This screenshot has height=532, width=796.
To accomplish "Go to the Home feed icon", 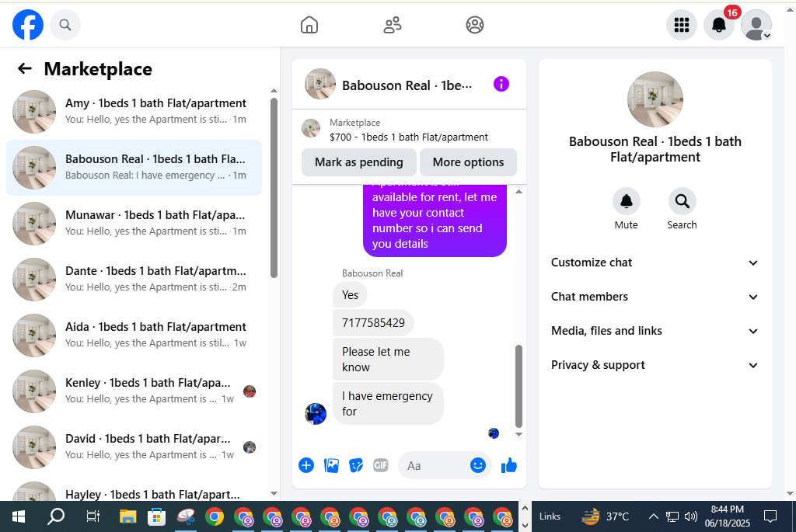I will point(309,25).
